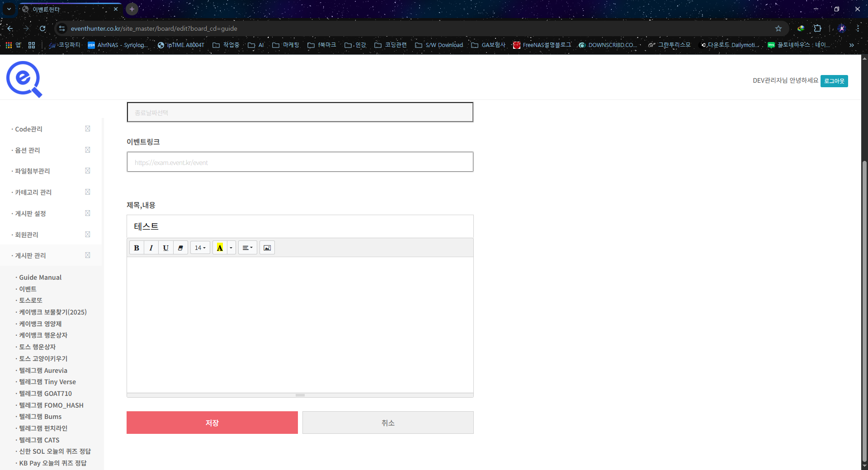Reload the page in the browser
This screenshot has width=868, height=470.
pos(42,28)
